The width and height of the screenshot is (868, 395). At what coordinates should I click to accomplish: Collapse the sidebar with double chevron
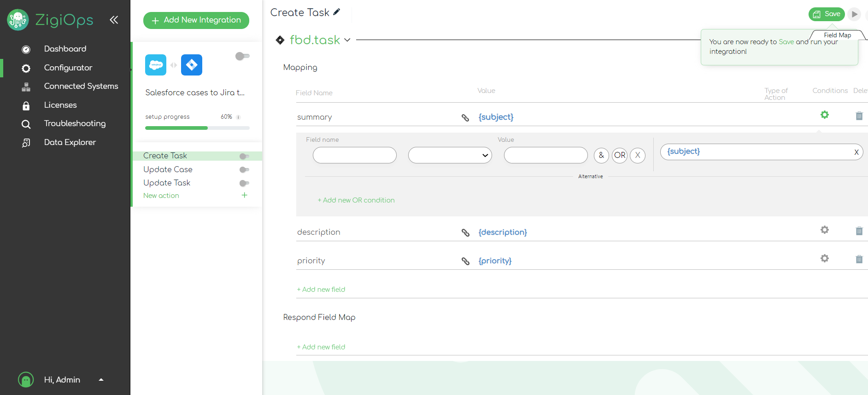(x=114, y=19)
